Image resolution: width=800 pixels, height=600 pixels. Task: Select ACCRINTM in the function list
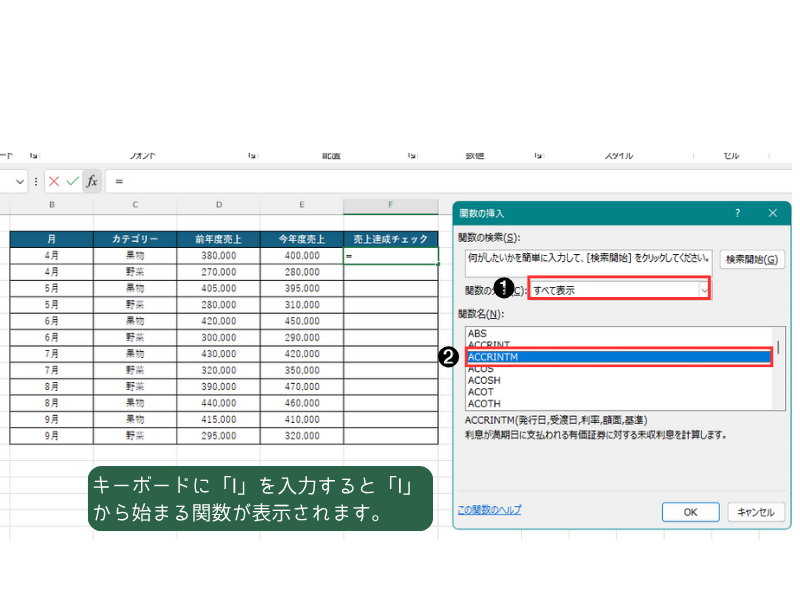(618, 357)
